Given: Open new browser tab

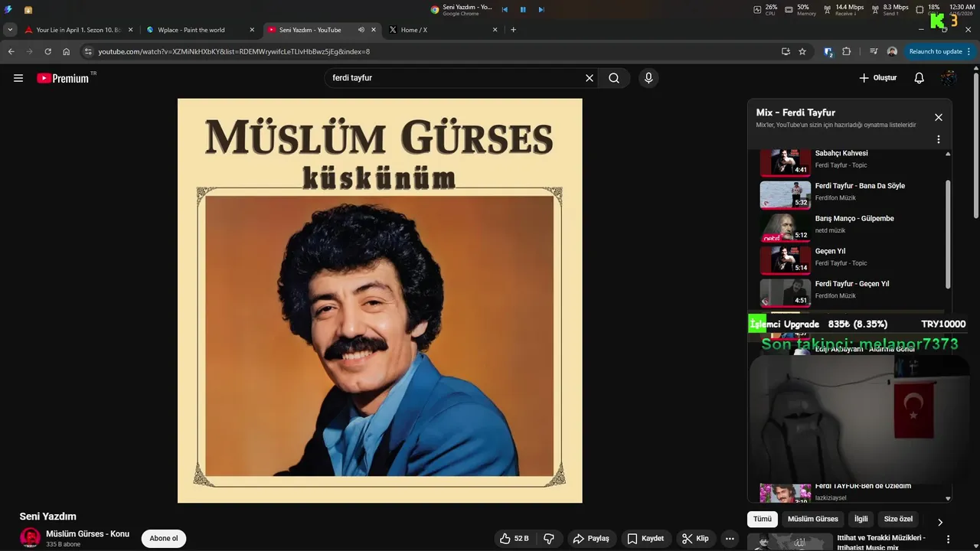Looking at the screenshot, I should pos(514,30).
